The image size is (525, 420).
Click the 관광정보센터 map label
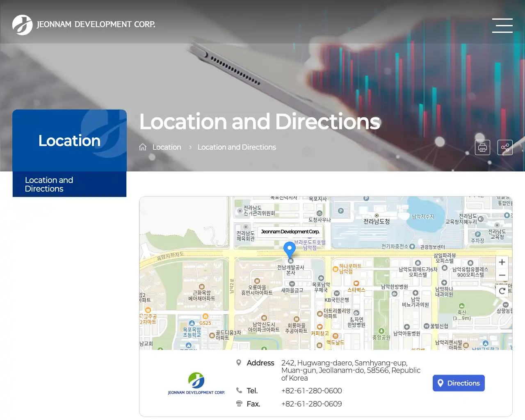pyautogui.click(x=433, y=247)
